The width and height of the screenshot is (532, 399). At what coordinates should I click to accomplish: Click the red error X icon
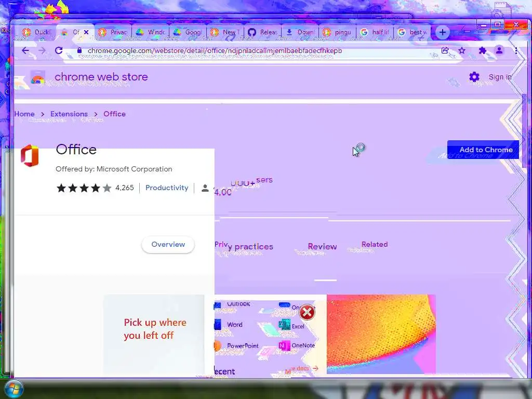307,312
